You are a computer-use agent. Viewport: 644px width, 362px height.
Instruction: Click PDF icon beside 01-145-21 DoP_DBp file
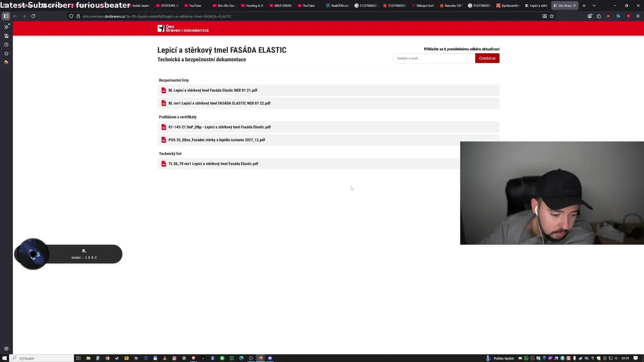[x=164, y=127]
